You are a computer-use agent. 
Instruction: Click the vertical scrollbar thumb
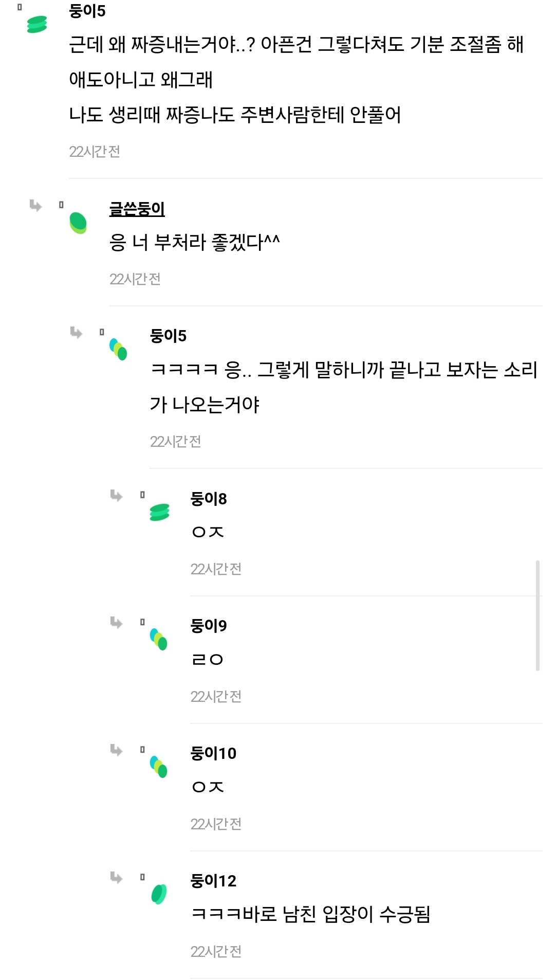click(x=538, y=615)
